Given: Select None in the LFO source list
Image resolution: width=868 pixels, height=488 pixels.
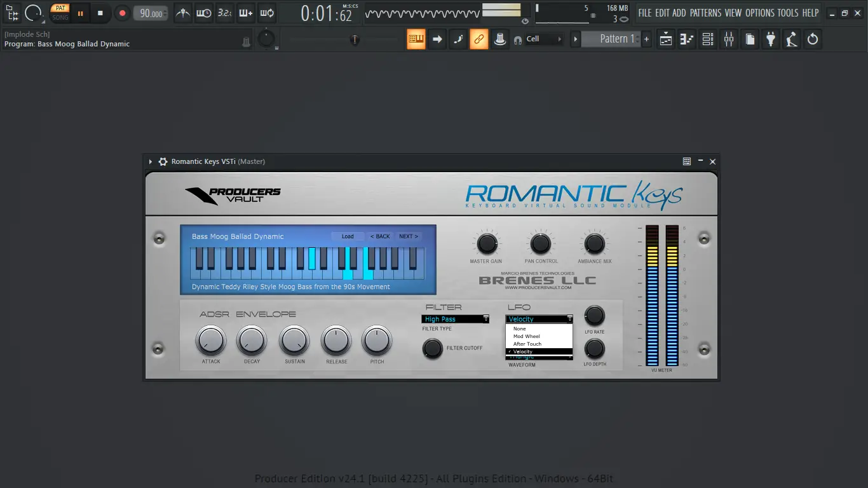Looking at the screenshot, I should (x=539, y=329).
